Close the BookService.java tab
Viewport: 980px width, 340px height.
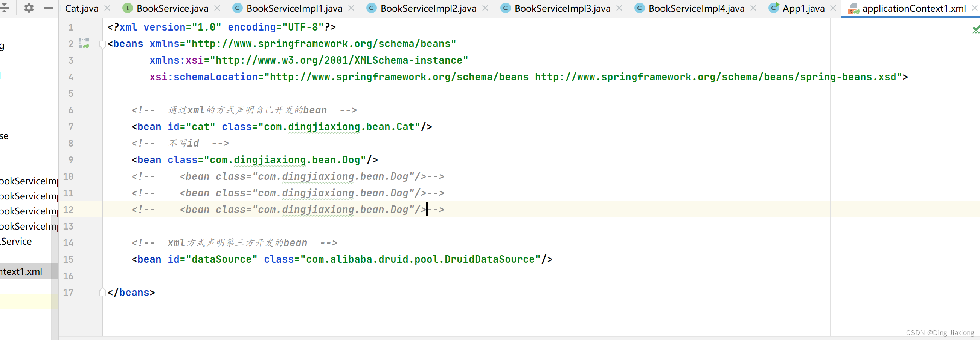[x=217, y=8]
